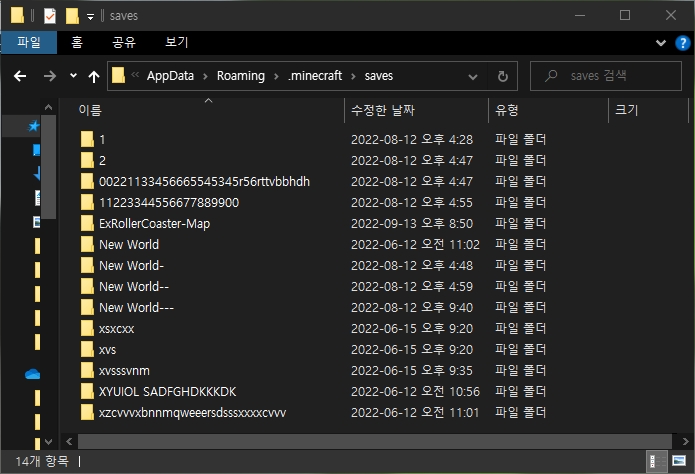Open the 보기 ribbon tab

coord(176,43)
